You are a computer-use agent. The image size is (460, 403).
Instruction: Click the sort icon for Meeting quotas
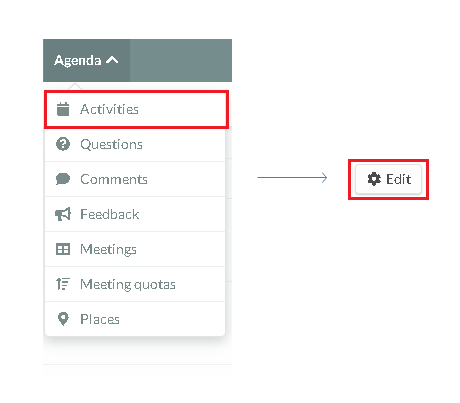(x=63, y=284)
